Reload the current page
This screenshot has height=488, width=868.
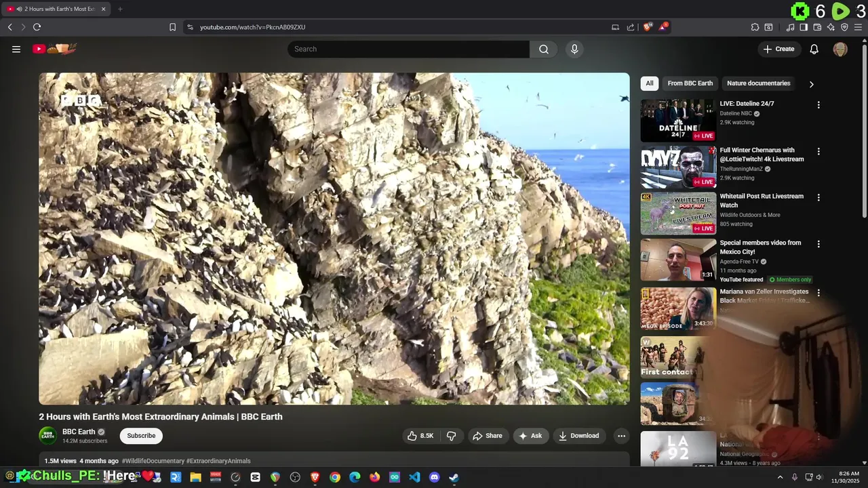click(x=37, y=27)
